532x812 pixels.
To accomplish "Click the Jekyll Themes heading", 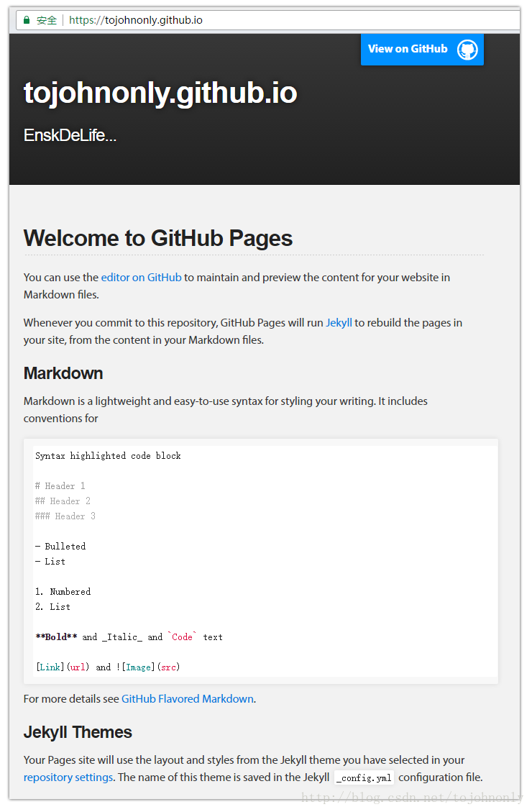I will pos(78,732).
